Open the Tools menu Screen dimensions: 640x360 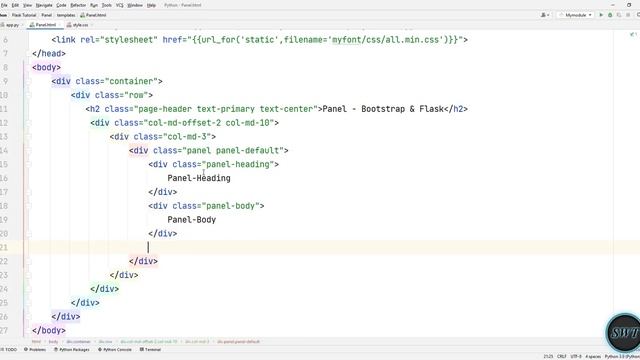tap(107, 5)
